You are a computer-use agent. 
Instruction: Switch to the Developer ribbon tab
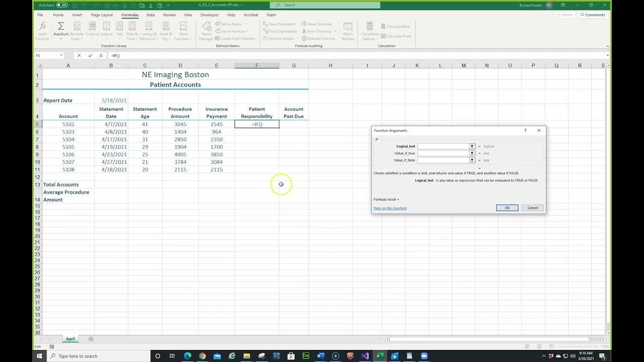tap(210, 15)
